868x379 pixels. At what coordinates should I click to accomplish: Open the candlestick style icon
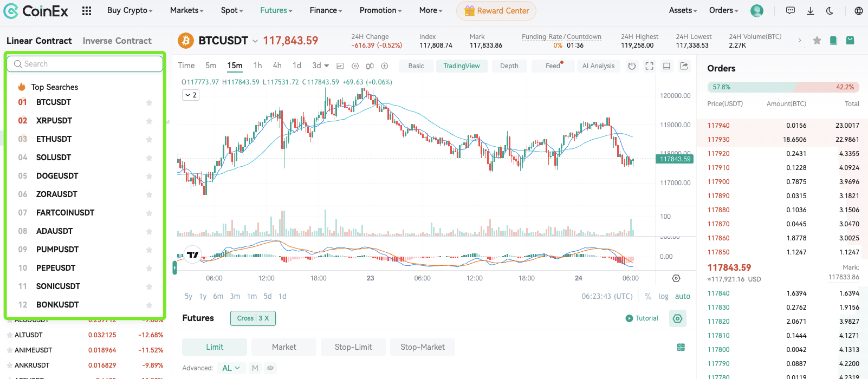point(370,66)
